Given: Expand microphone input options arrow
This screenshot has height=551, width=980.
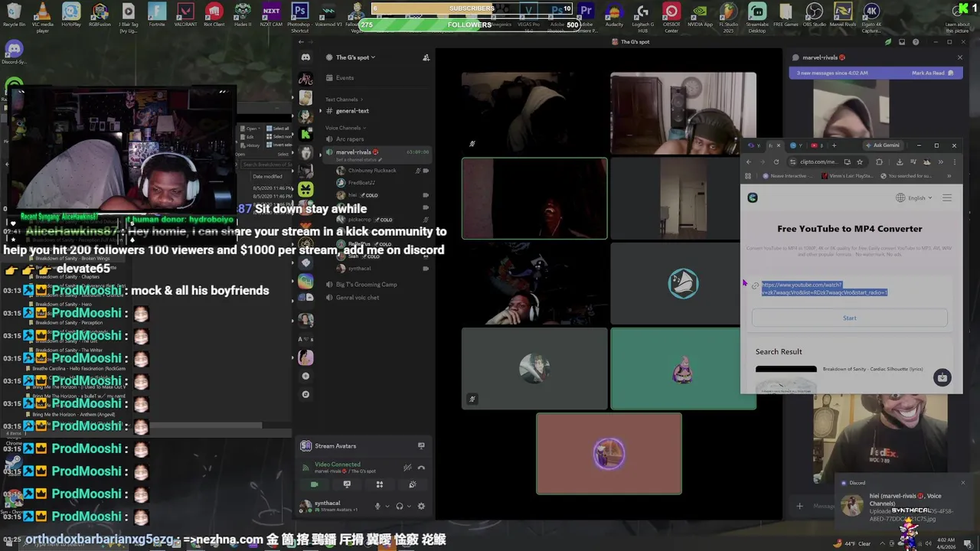Looking at the screenshot, I should (x=387, y=506).
